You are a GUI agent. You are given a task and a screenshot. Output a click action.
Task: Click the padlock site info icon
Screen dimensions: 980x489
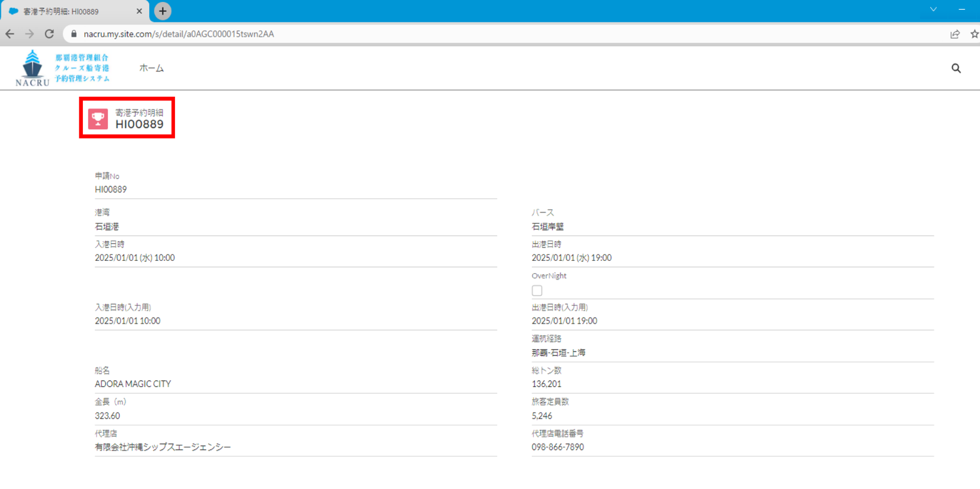tap(74, 34)
